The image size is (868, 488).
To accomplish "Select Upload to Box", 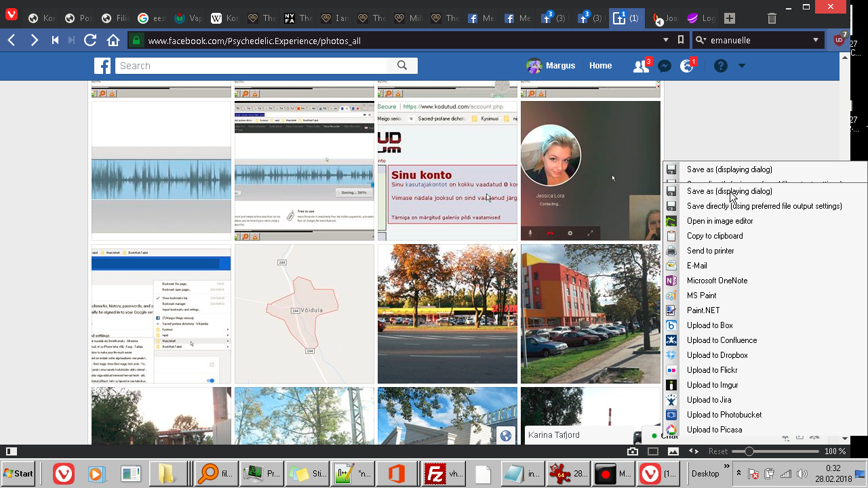I will [x=765, y=325].
